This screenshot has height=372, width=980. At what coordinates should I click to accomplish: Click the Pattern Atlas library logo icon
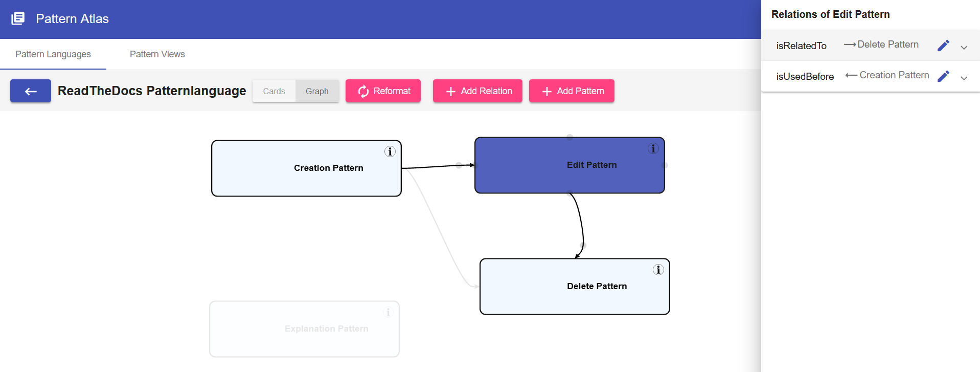coord(18,18)
